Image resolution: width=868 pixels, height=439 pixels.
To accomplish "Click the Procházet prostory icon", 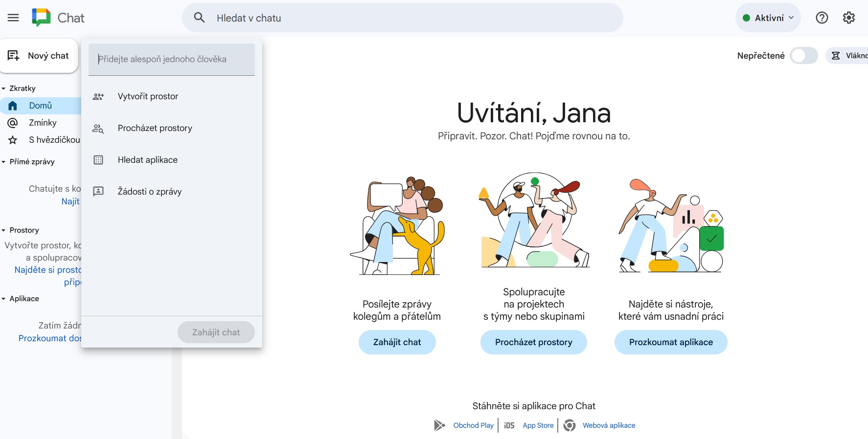I will click(x=98, y=129).
